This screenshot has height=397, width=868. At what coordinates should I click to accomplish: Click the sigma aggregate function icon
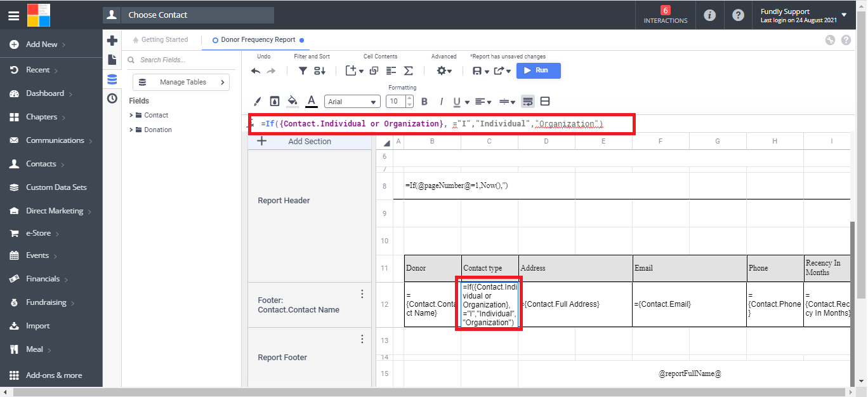(x=409, y=71)
